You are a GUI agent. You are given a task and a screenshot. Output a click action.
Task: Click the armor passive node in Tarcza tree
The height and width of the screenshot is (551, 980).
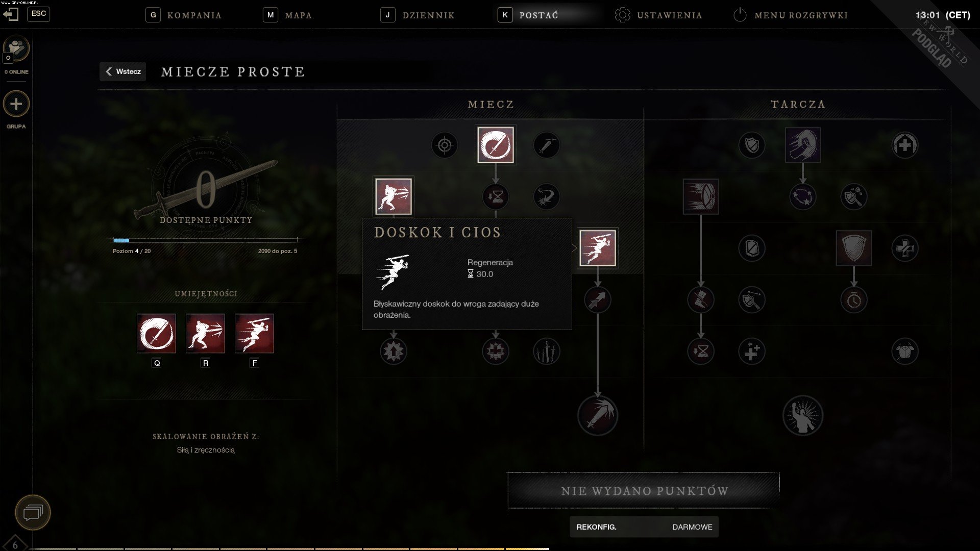[905, 351]
